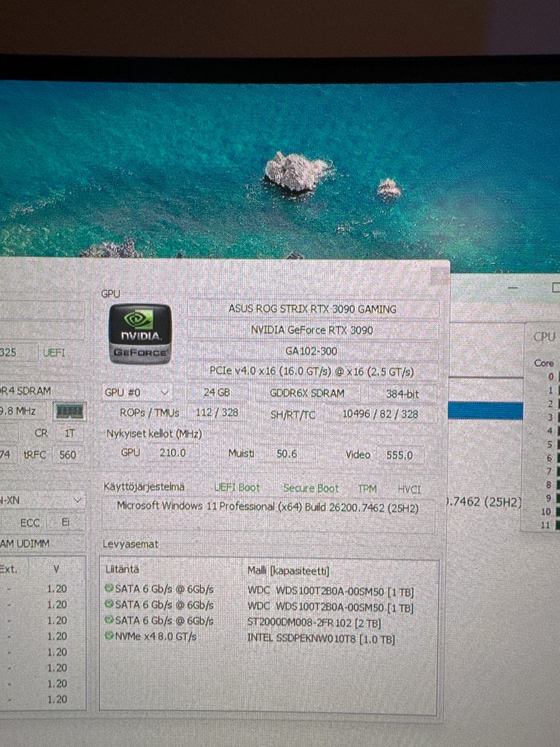Click the blue usage bar in the background window
Image resolution: width=560 pixels, height=747 pixels.
pos(485,410)
